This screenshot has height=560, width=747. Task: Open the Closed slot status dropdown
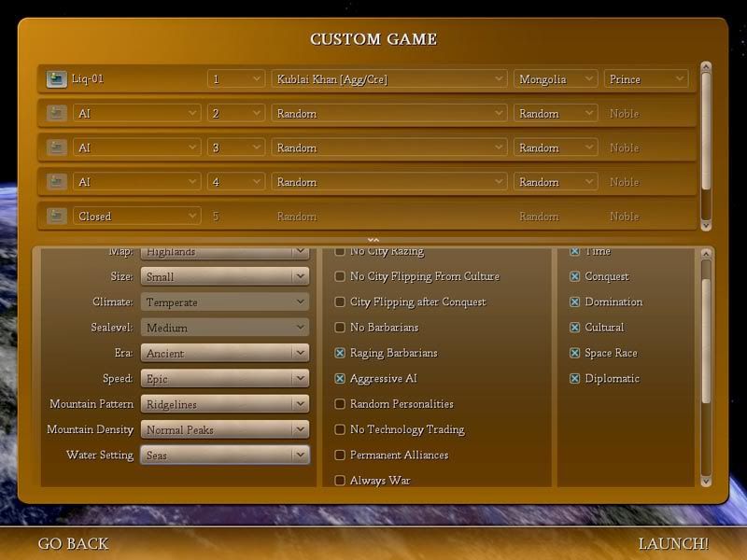coord(136,217)
